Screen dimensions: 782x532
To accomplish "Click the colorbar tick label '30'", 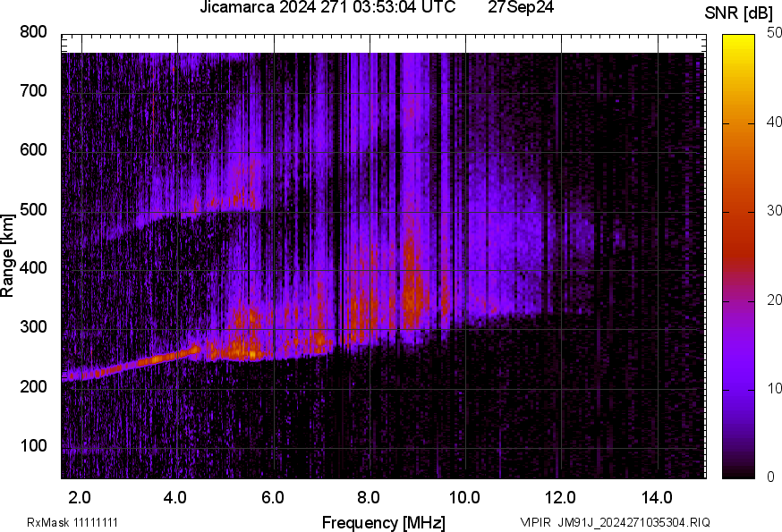I will tap(775, 210).
